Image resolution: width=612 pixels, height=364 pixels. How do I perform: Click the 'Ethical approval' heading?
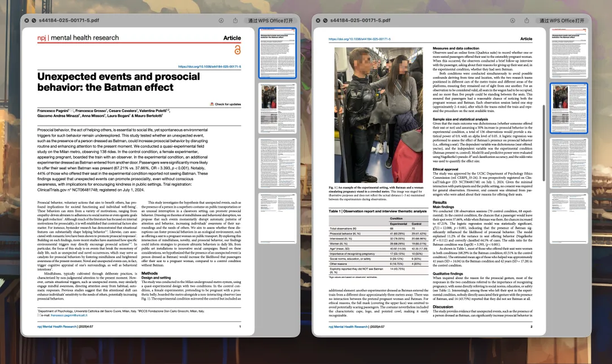tap(445, 169)
